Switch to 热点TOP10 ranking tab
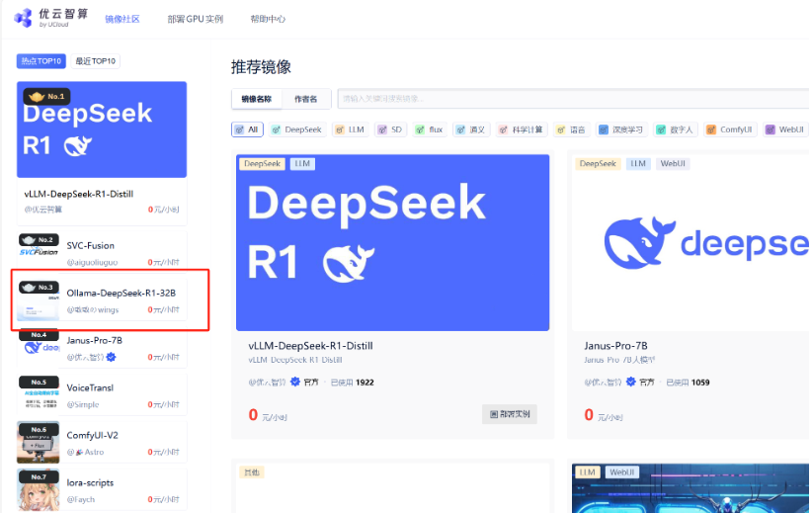The image size is (812, 513). point(41,61)
